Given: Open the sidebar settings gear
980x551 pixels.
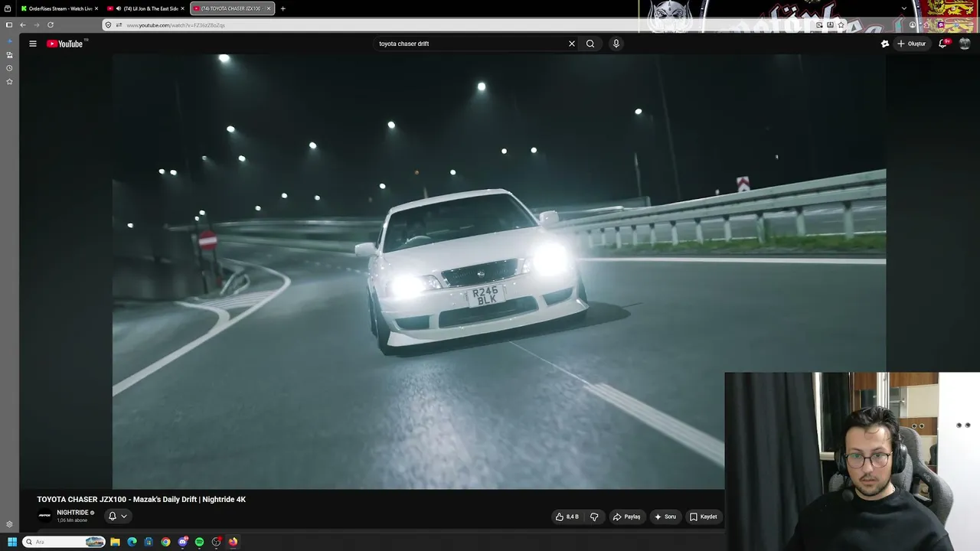Looking at the screenshot, I should [9, 524].
